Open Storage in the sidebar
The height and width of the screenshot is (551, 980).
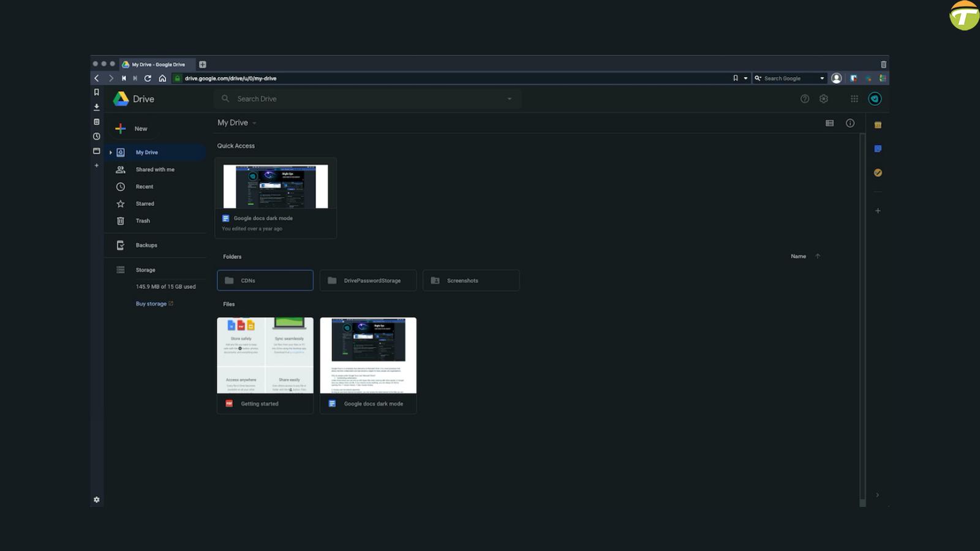[x=156, y=270]
